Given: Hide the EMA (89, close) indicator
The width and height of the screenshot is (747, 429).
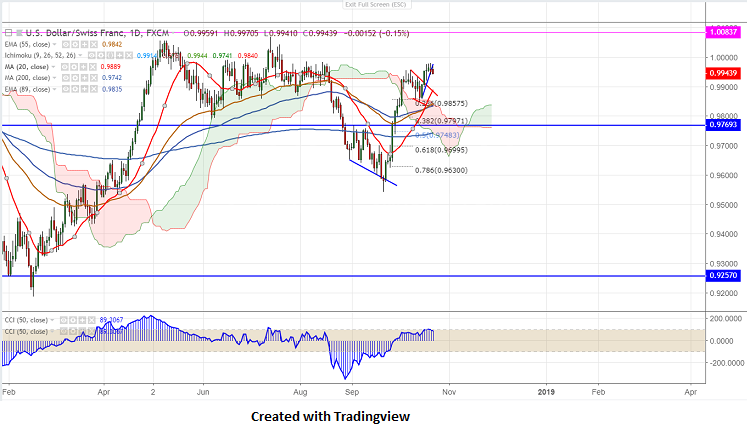Looking at the screenshot, I should [x=66, y=89].
